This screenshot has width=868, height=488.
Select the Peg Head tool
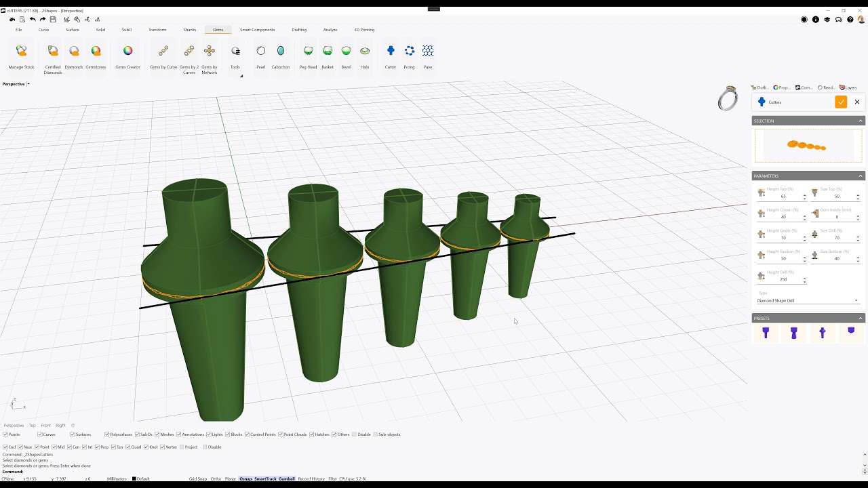(x=308, y=56)
